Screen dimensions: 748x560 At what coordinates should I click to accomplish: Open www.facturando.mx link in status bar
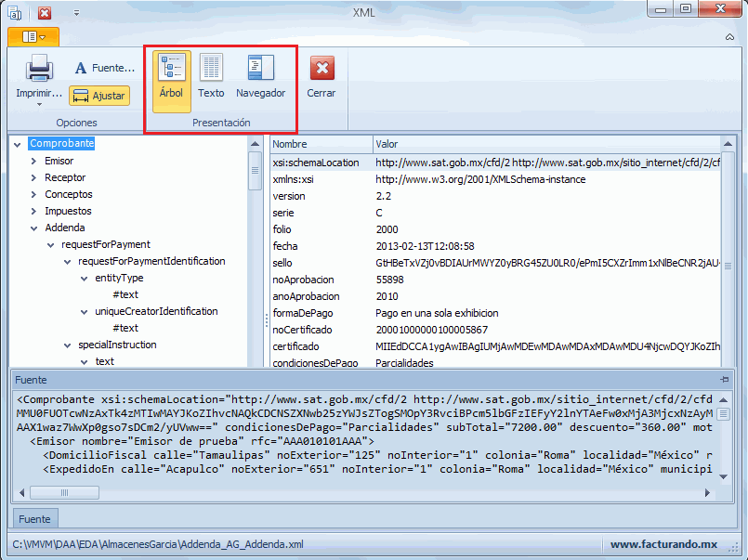tap(663, 544)
